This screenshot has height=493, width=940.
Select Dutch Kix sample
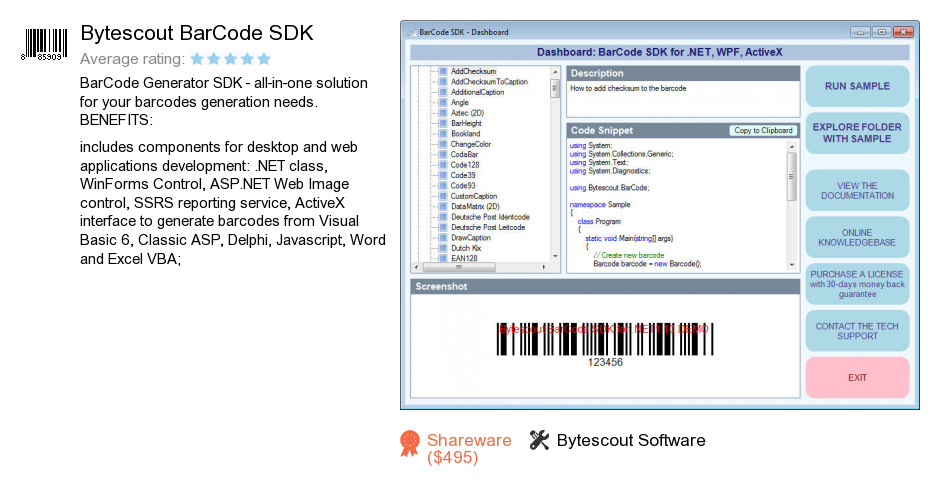(466, 248)
